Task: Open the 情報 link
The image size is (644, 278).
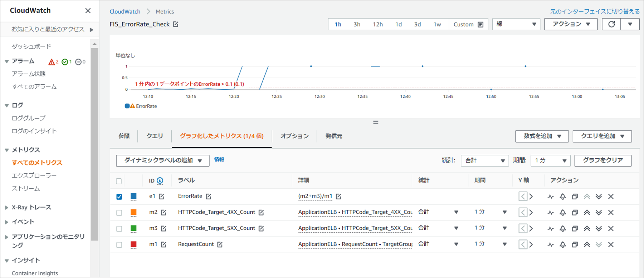Action: pos(219,159)
